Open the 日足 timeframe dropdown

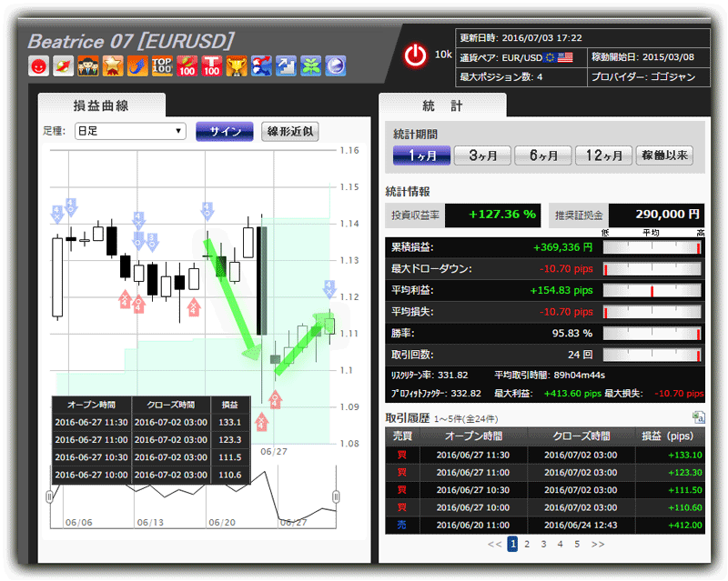(130, 131)
